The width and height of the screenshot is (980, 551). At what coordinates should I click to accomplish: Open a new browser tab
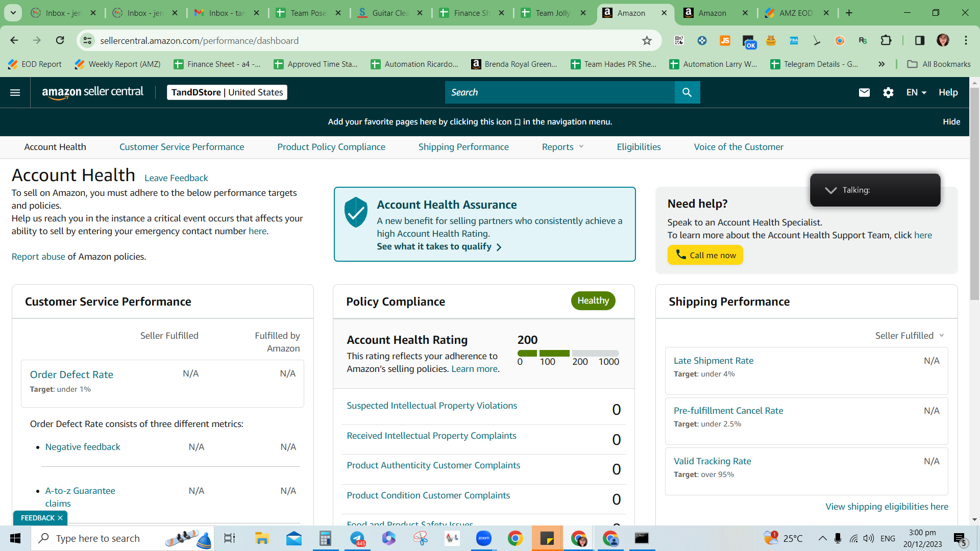coord(849,13)
